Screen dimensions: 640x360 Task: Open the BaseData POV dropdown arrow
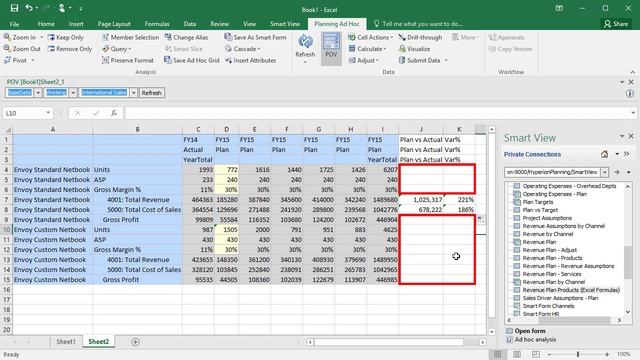tap(38, 93)
